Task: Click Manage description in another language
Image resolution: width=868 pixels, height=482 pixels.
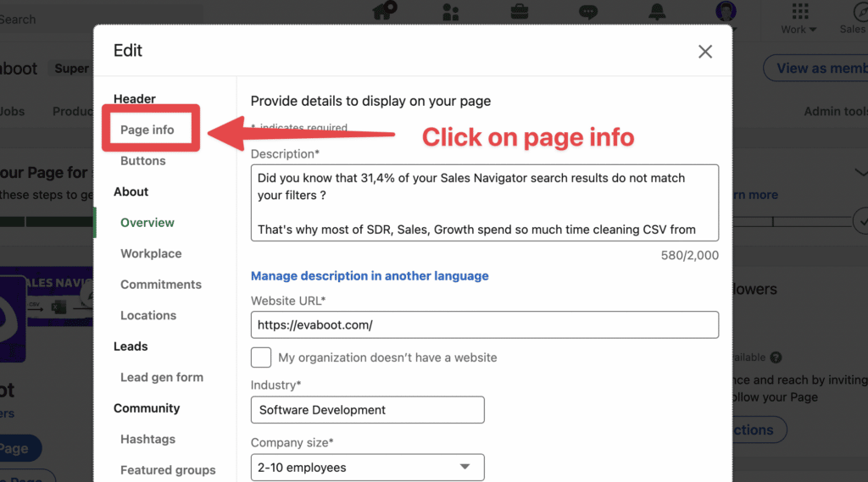Action: click(x=370, y=275)
